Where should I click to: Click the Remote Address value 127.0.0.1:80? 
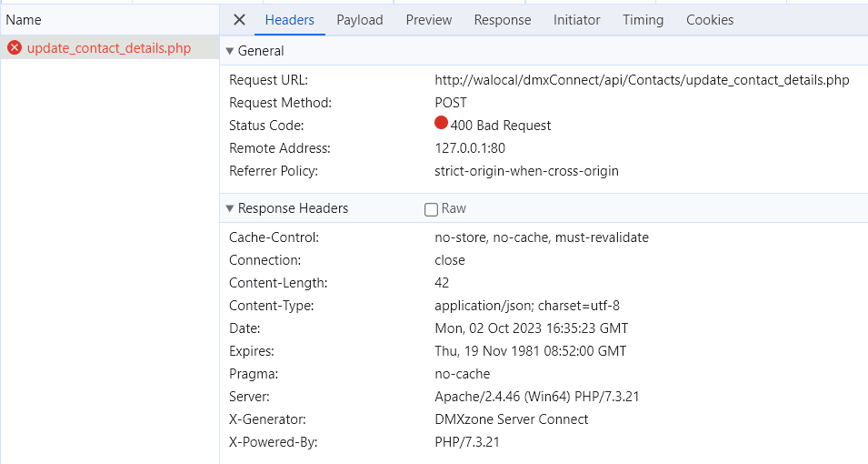470,148
